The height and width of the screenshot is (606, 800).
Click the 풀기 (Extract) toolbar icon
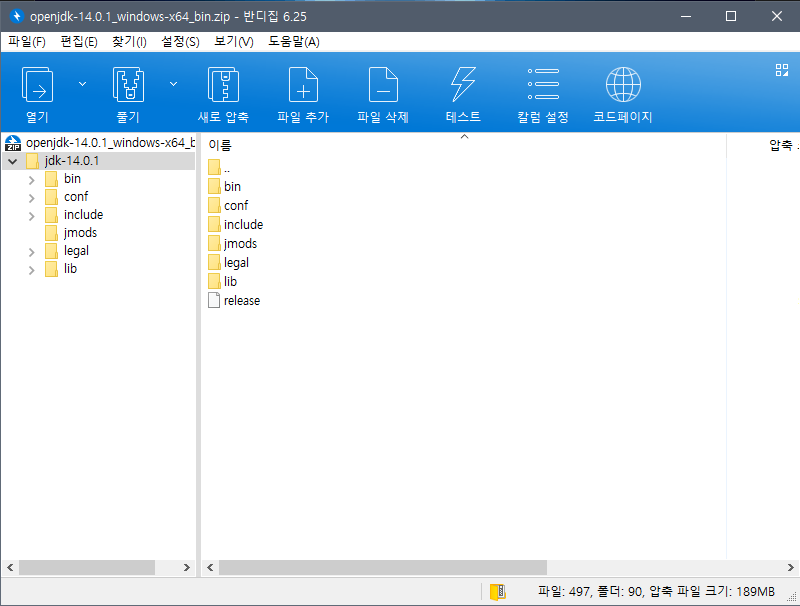(128, 85)
